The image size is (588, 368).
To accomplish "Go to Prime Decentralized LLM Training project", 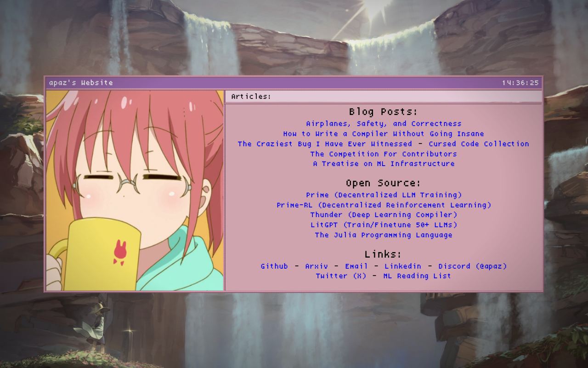I will click(384, 195).
